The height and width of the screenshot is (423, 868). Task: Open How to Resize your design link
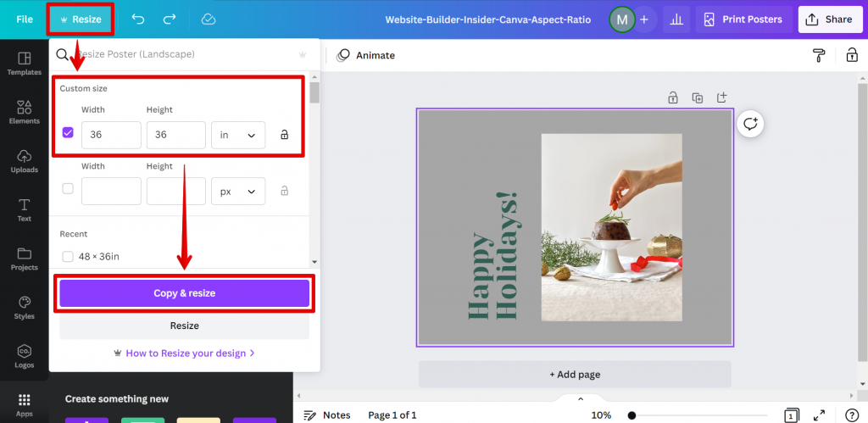tap(184, 353)
